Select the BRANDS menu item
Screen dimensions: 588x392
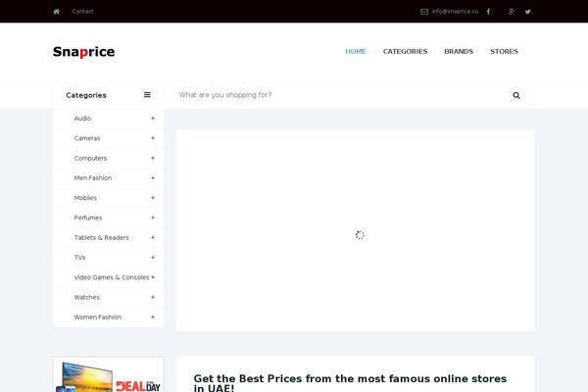[459, 51]
